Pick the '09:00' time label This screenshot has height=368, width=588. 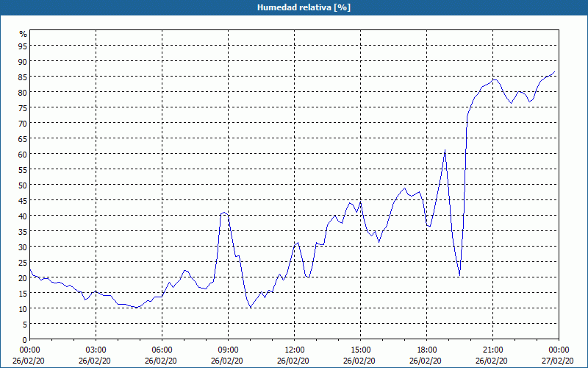coord(229,350)
